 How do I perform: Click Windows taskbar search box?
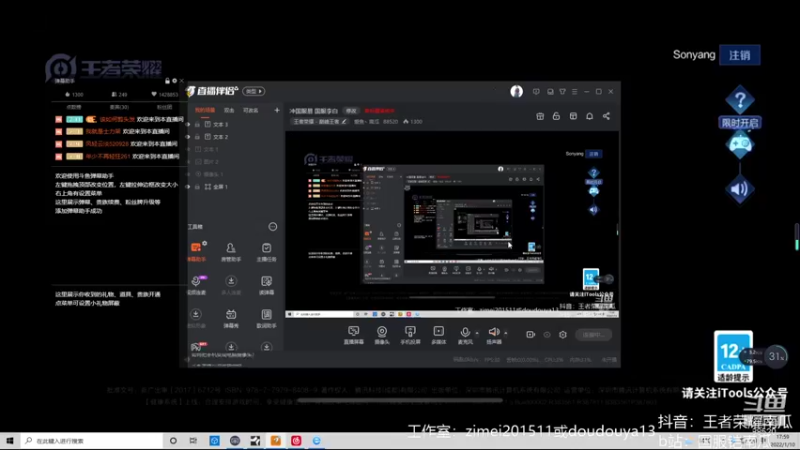tap(92, 441)
